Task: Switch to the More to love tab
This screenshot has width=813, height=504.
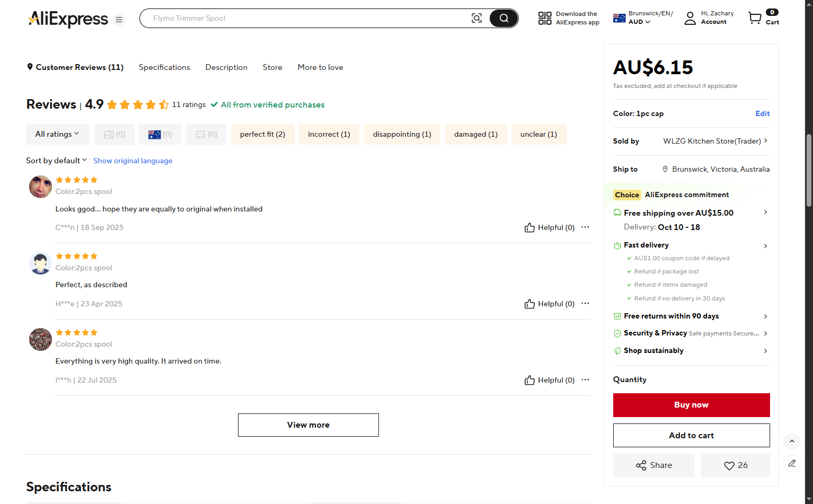Action: pos(320,67)
